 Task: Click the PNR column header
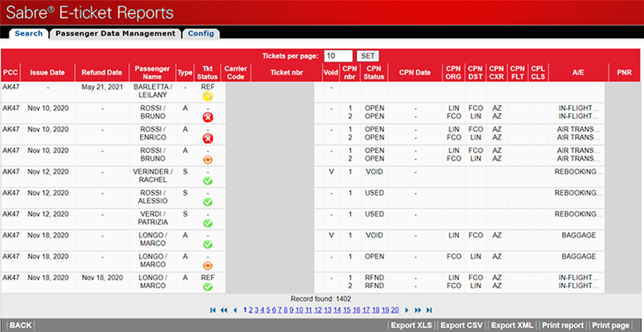coord(624,73)
